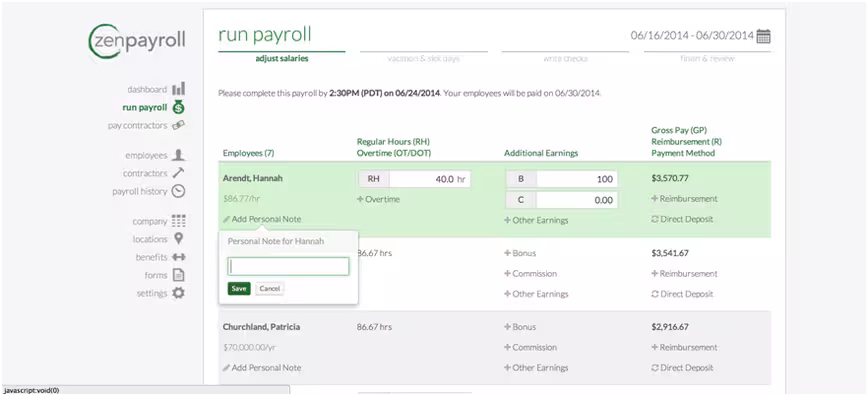Add other earnings for Patricia Churchland
Image resolution: width=868 pixels, height=396 pixels.
point(536,368)
